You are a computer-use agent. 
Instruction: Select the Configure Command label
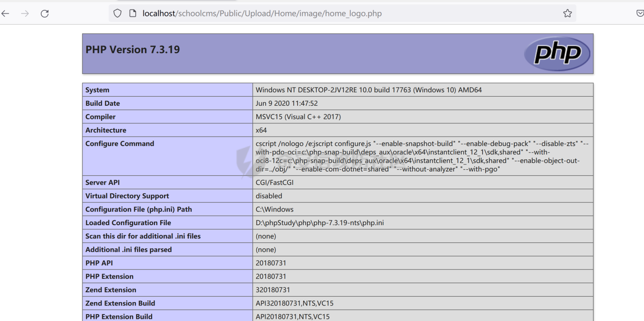(x=120, y=144)
